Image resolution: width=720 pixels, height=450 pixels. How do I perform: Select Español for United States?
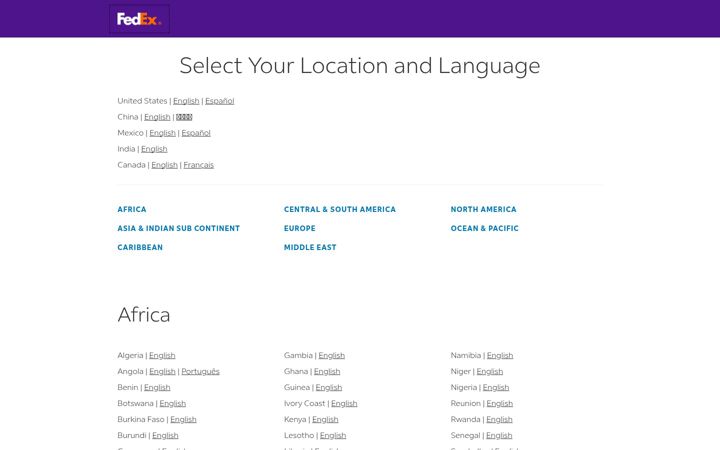[x=219, y=101]
